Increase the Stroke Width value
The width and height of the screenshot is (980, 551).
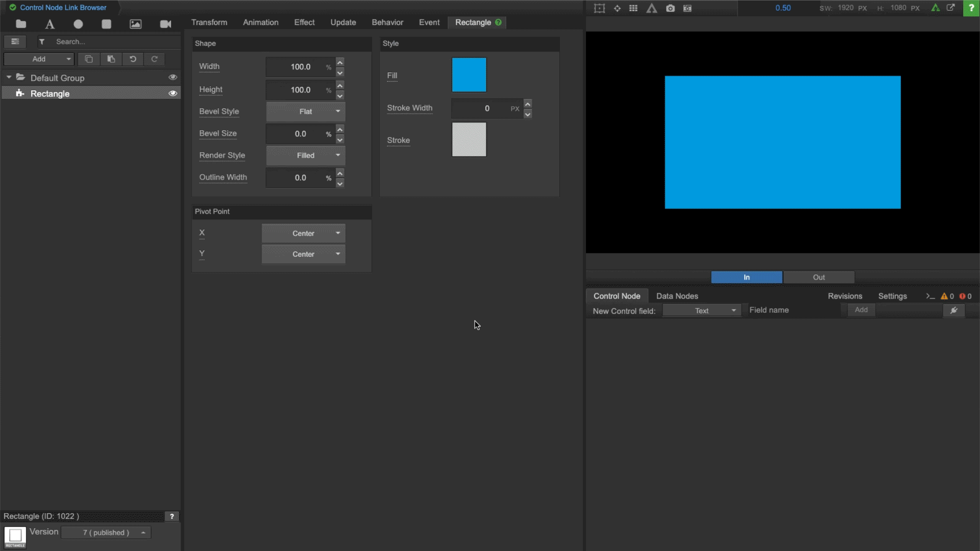pyautogui.click(x=528, y=104)
